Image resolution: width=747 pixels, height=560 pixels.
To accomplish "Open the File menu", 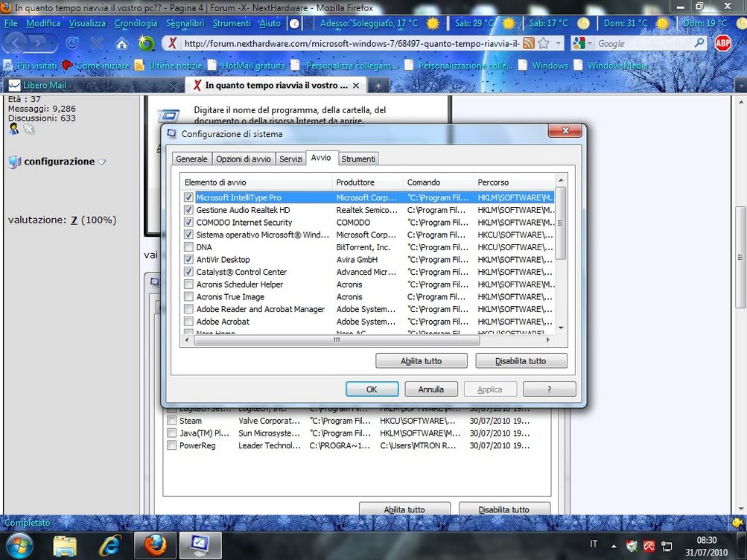I will pyautogui.click(x=10, y=23).
